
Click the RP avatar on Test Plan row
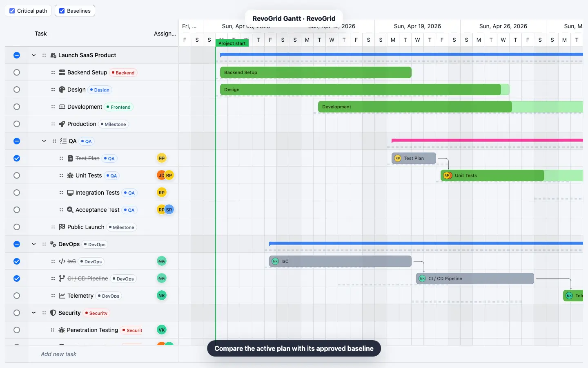coord(162,158)
